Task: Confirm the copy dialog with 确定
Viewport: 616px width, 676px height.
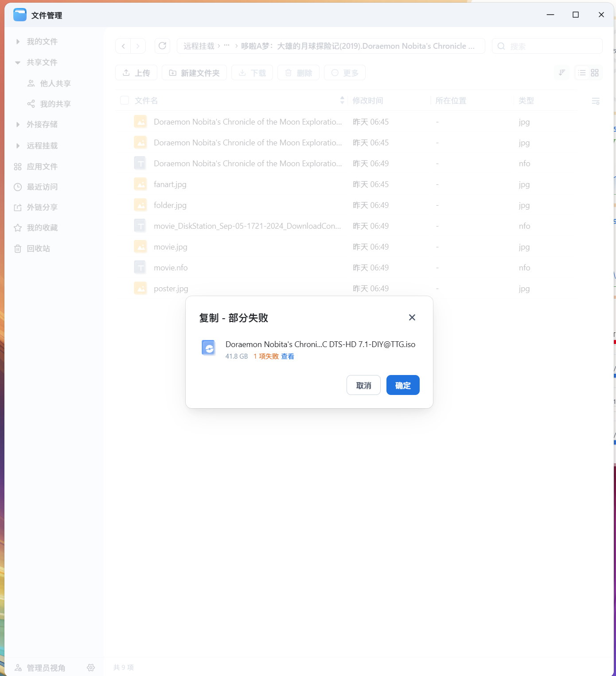Action: (x=402, y=385)
